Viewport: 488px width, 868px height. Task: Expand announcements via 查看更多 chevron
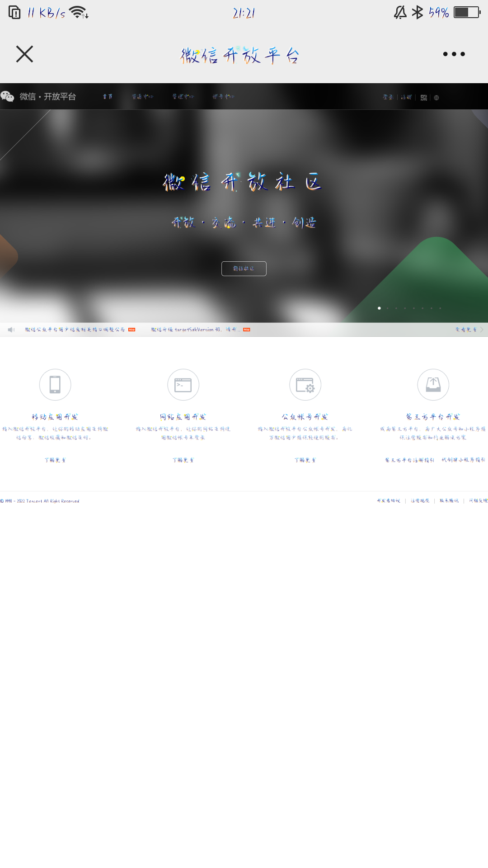482,330
